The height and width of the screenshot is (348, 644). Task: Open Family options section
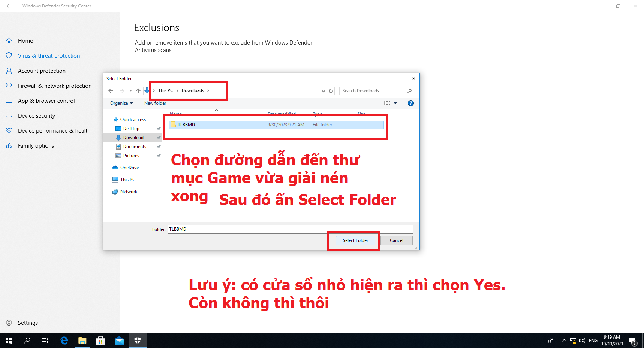(x=36, y=146)
